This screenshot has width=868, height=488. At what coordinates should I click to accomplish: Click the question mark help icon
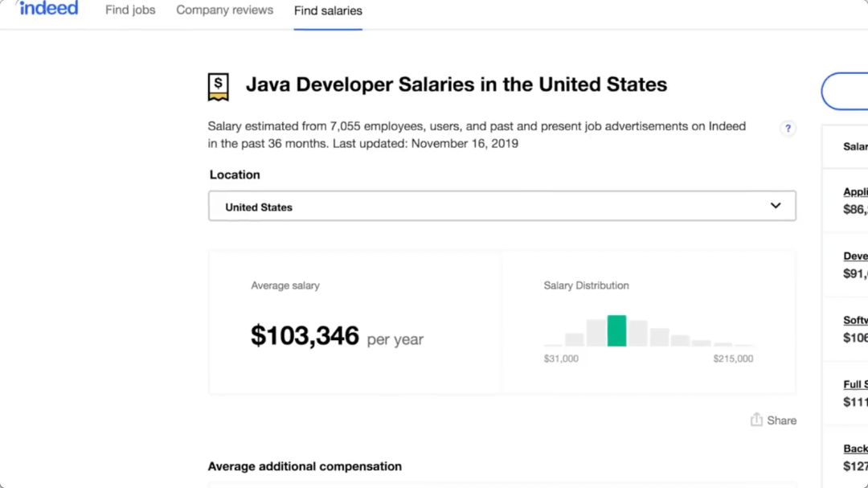point(788,129)
